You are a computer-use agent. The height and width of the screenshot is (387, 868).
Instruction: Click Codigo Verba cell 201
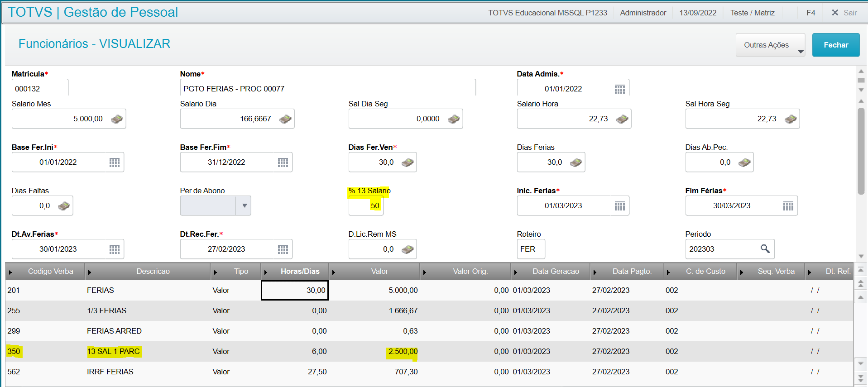point(14,290)
